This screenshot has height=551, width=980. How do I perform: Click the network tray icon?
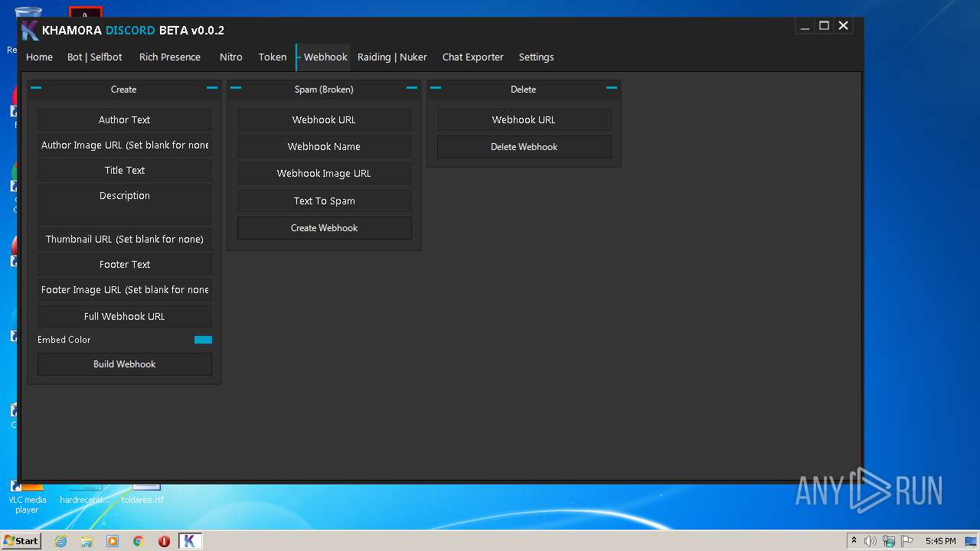pos(888,541)
